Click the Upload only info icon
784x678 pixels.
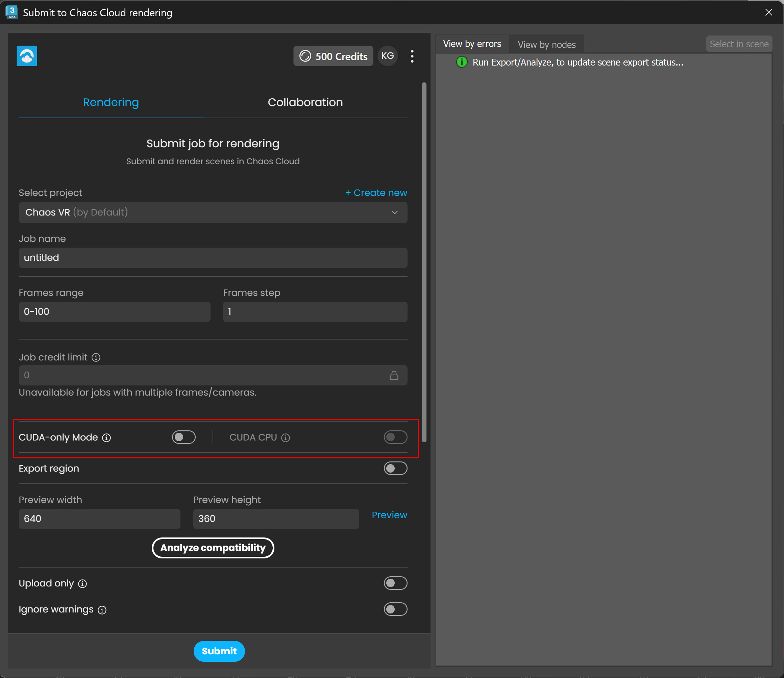tap(82, 583)
